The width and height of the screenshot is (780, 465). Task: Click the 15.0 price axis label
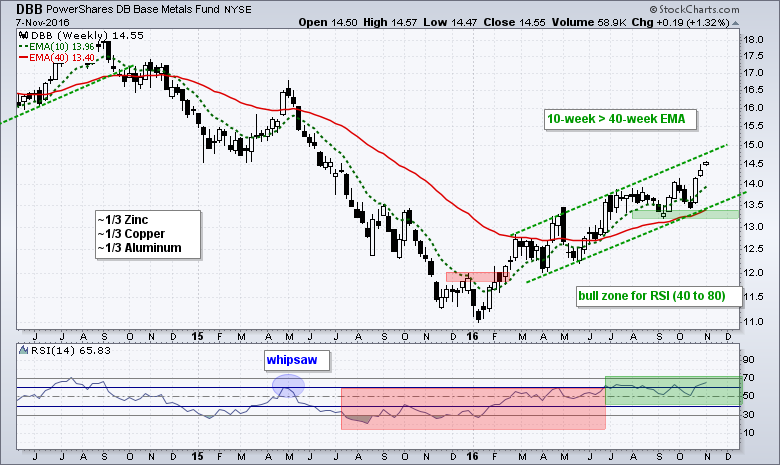(x=753, y=145)
